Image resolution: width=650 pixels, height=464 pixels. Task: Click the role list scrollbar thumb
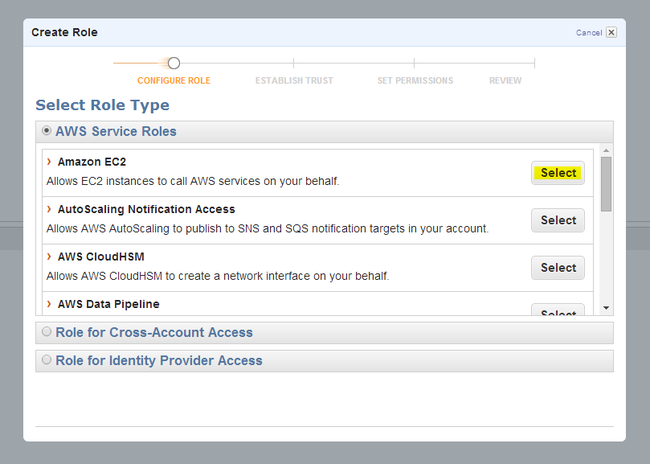click(x=606, y=183)
